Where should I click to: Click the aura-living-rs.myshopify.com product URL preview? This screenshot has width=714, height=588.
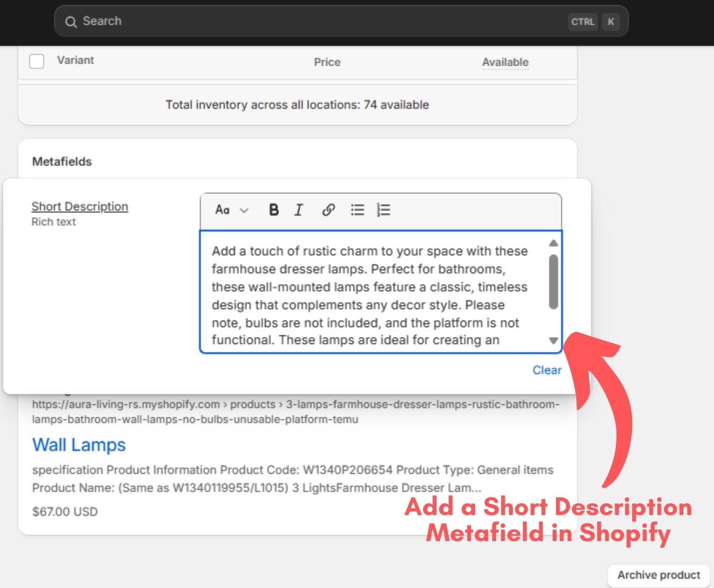pyautogui.click(x=296, y=412)
